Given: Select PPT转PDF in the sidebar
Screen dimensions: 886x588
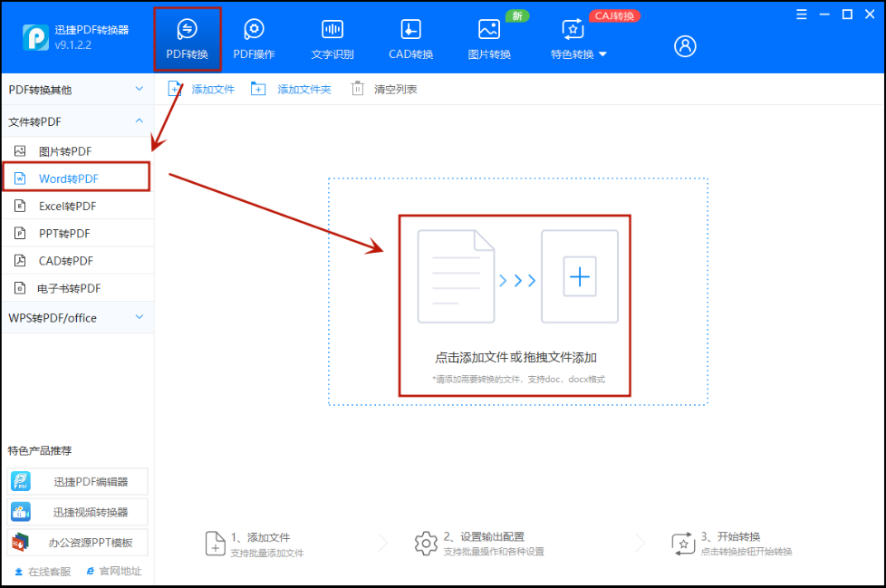Looking at the screenshot, I should coord(77,233).
